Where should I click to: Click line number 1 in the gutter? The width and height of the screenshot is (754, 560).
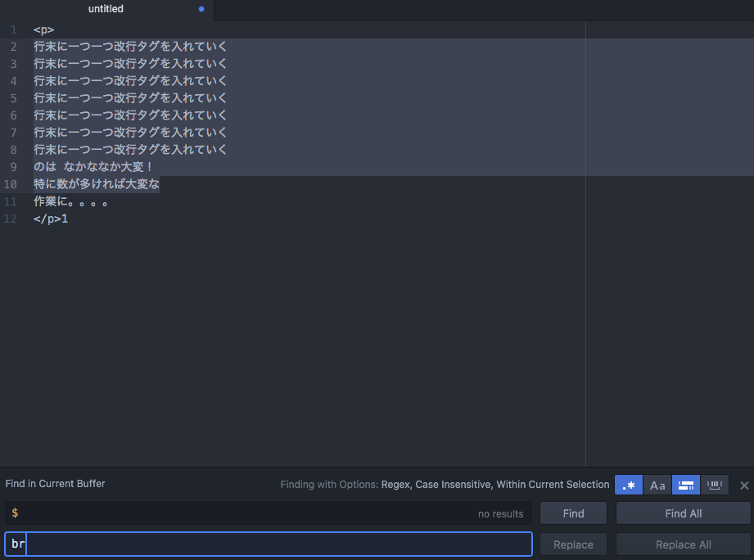[x=14, y=29]
